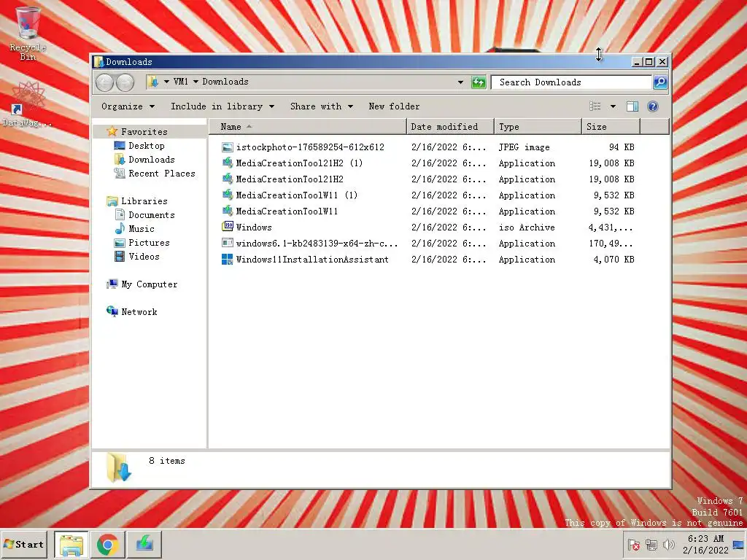747x560 pixels.
Task: Open the network tray icon
Action: [x=651, y=544]
